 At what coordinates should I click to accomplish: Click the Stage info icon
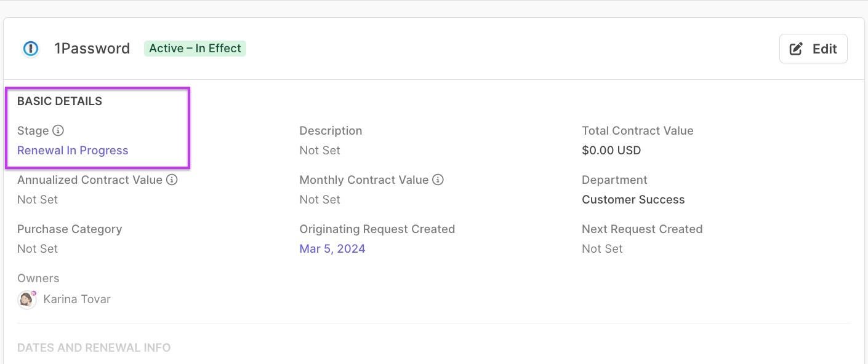point(58,130)
